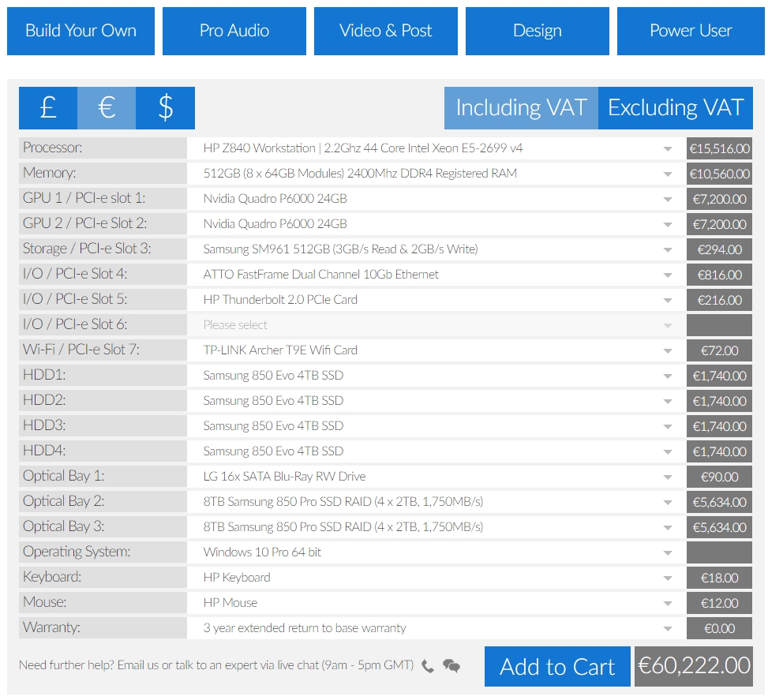The height and width of the screenshot is (700, 768).
Task: Click the Add to Cart button
Action: point(557,667)
